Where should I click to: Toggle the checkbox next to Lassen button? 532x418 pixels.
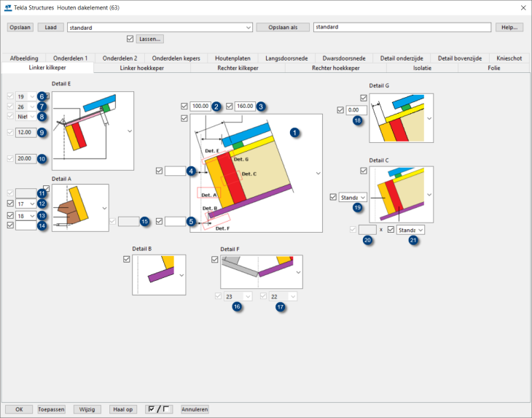pos(130,39)
